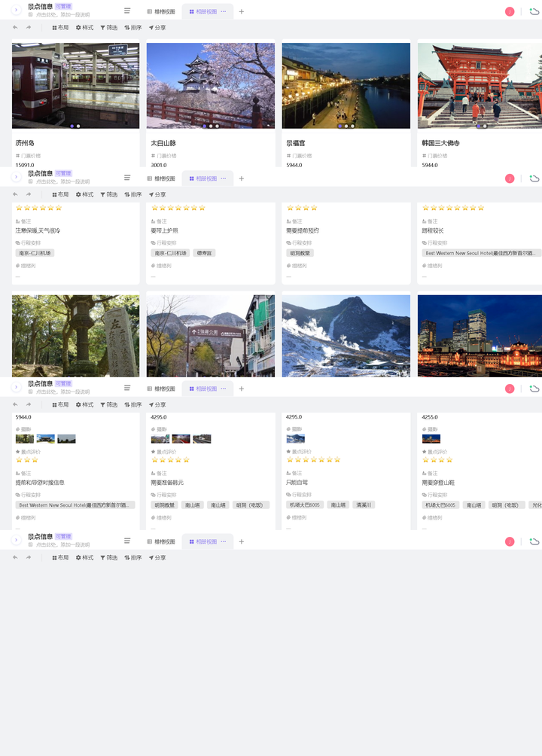The width and height of the screenshot is (542, 756).
Task: Open the snowy mountain cover photo
Action: [x=346, y=335]
